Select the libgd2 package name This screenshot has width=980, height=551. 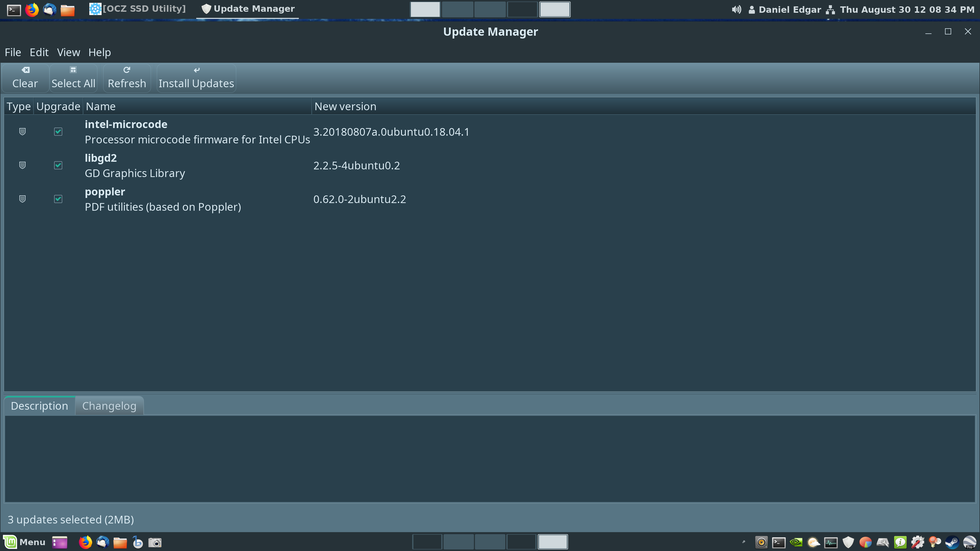click(101, 158)
